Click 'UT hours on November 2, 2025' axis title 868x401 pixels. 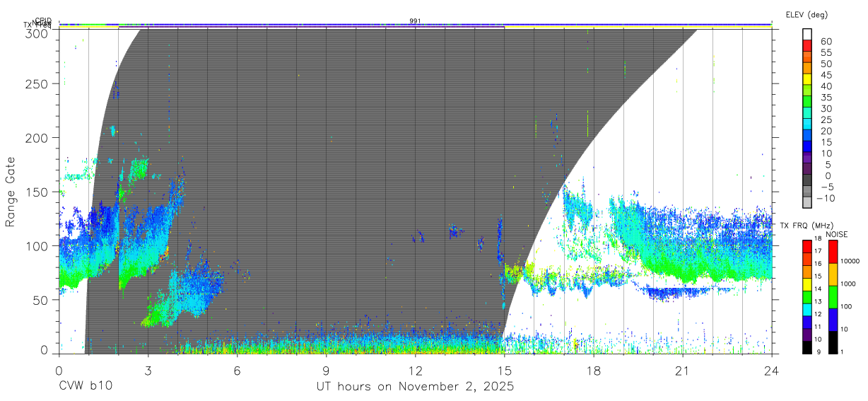[415, 387]
